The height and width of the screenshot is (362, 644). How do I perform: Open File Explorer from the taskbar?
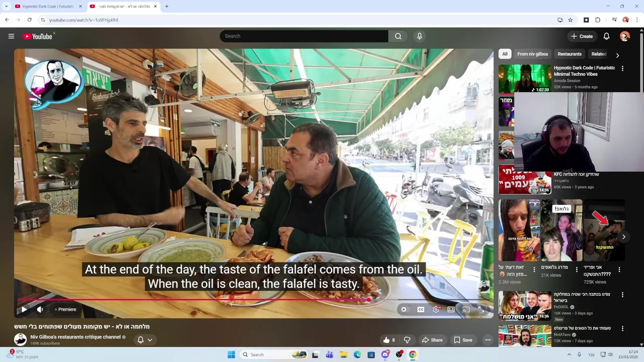[x=343, y=354]
